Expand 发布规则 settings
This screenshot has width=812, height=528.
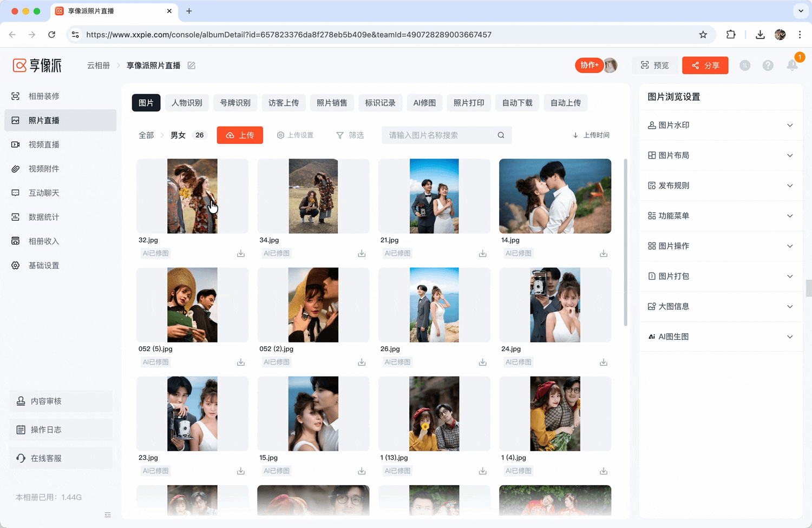coord(721,186)
